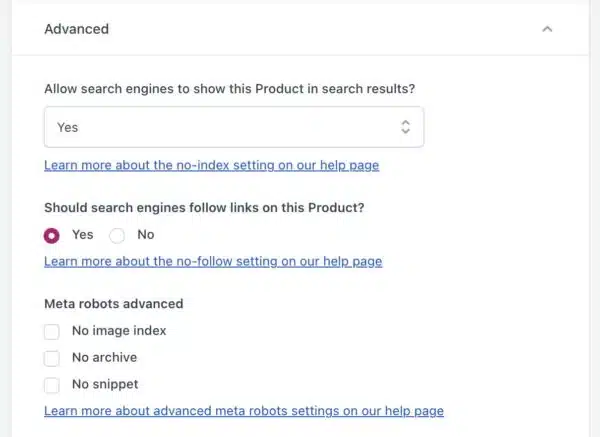The image size is (600, 437).
Task: Click the 'No' label beside the radio button
Action: coord(145,235)
